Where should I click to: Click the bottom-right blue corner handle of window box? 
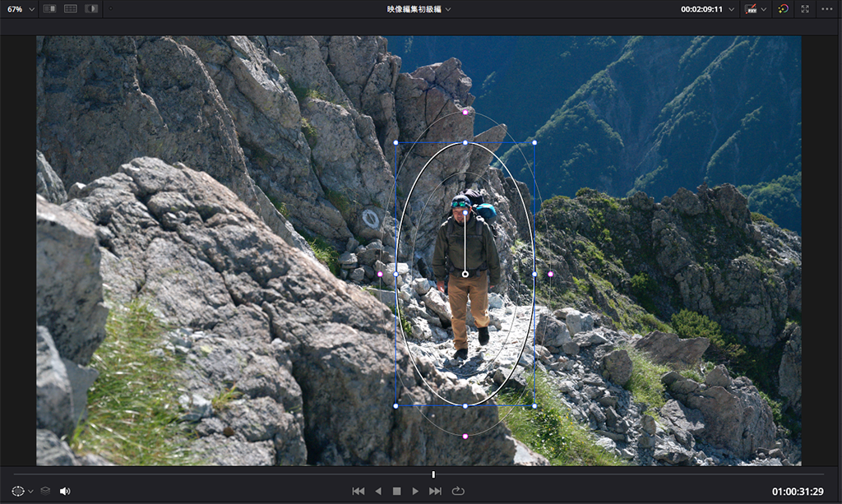534,406
